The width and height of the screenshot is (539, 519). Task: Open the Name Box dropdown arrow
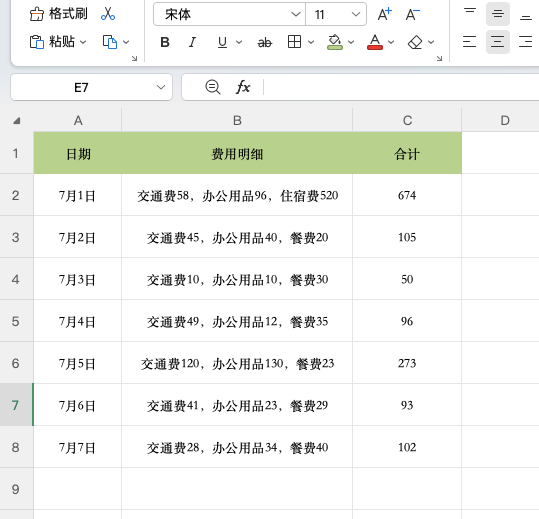click(161, 87)
